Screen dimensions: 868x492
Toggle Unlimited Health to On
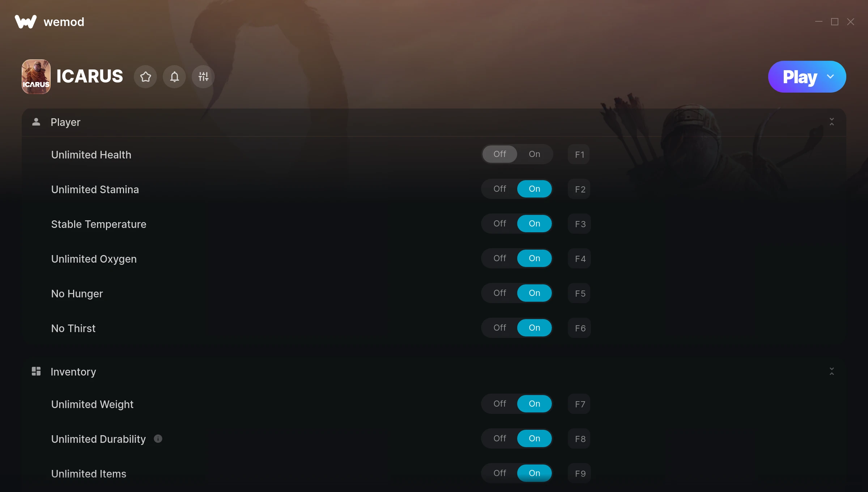coord(534,154)
